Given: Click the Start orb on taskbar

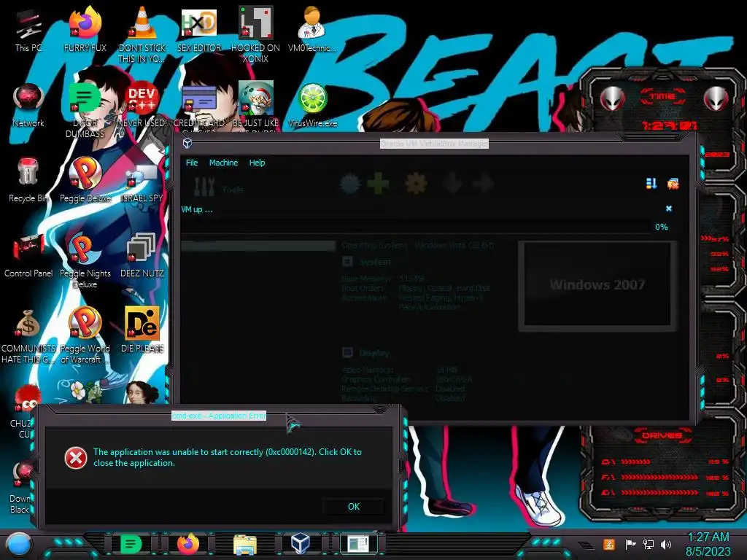Looking at the screenshot, I should [x=19, y=545].
